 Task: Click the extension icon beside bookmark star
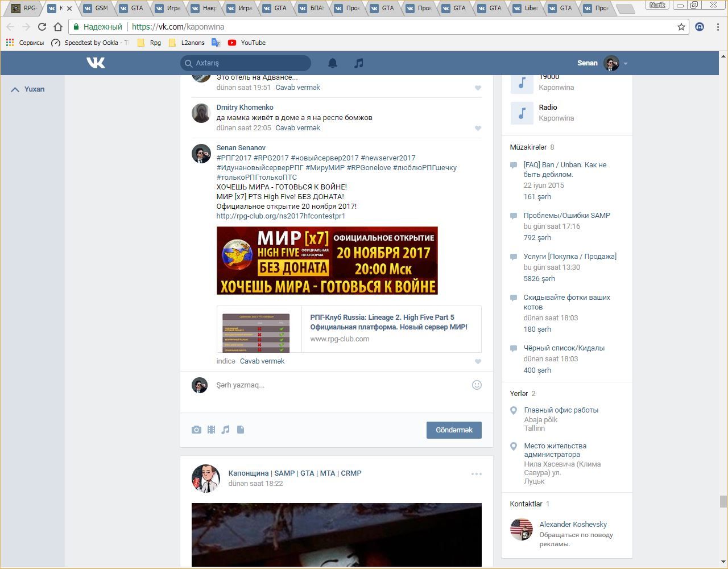[x=700, y=27]
